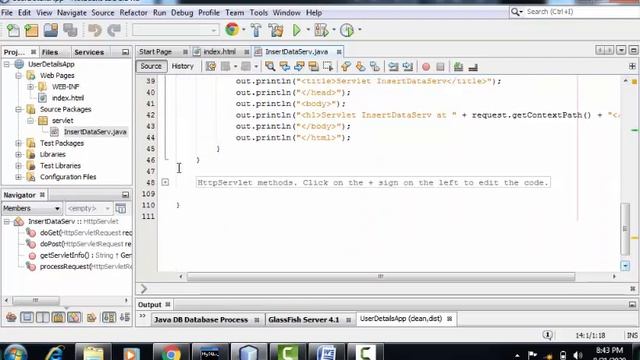Click the Undo arrow icon
Screen dimensions: 640x360
(95, 30)
